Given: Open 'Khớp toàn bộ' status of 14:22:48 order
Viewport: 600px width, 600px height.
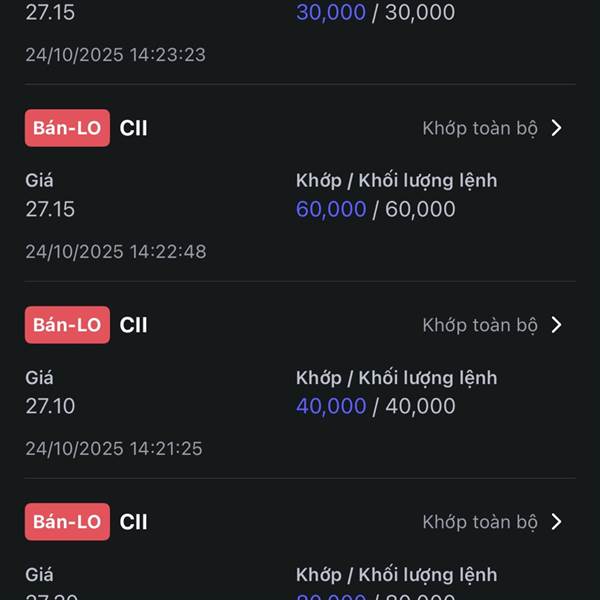Looking at the screenshot, I should click(x=480, y=128).
